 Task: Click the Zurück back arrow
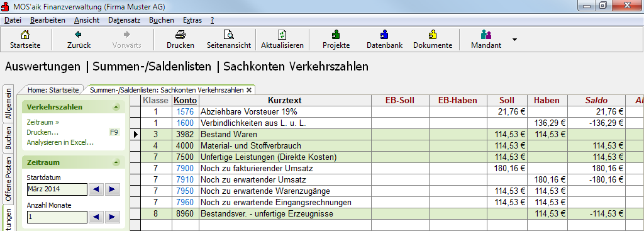tap(79, 35)
